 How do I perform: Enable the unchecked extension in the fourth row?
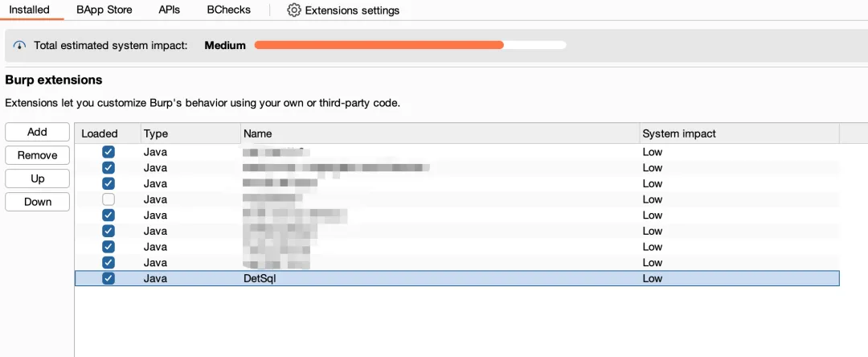108,199
